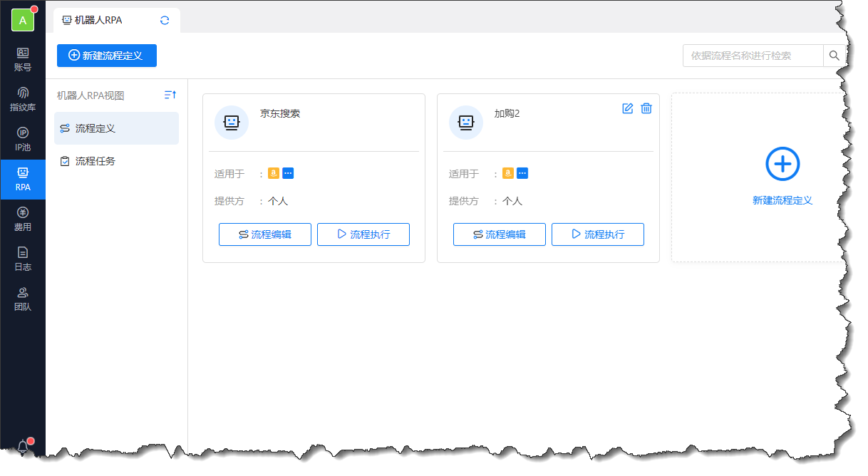Toggle the sort order icon
The height and width of the screenshot is (476, 868).
tap(170, 95)
